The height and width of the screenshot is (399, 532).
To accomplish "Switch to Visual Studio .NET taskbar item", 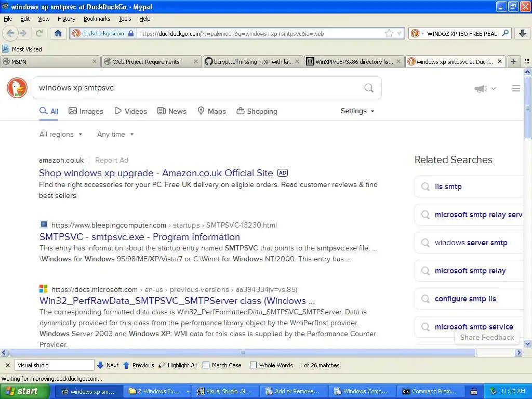I will pyautogui.click(x=225, y=391).
